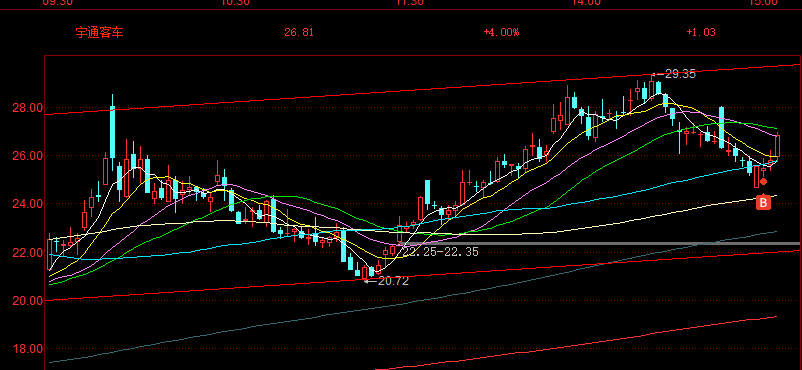Image resolution: width=802 pixels, height=370 pixels.
Task: Select the 20.00 price axis label
Action: (28, 300)
